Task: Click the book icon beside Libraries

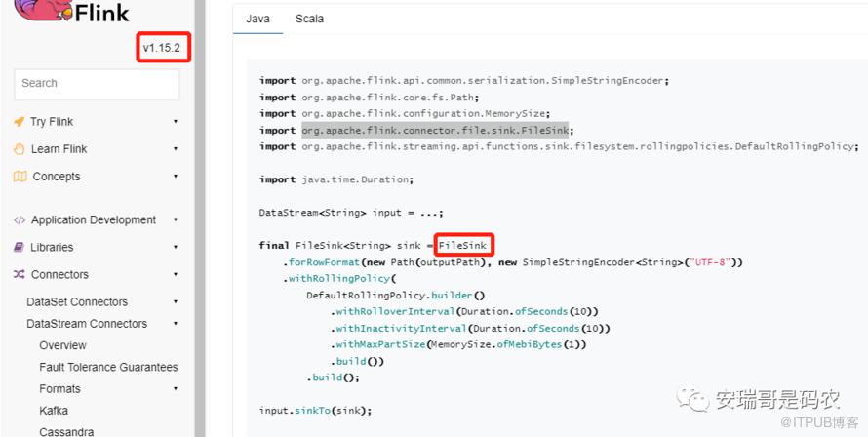Action: (20, 248)
